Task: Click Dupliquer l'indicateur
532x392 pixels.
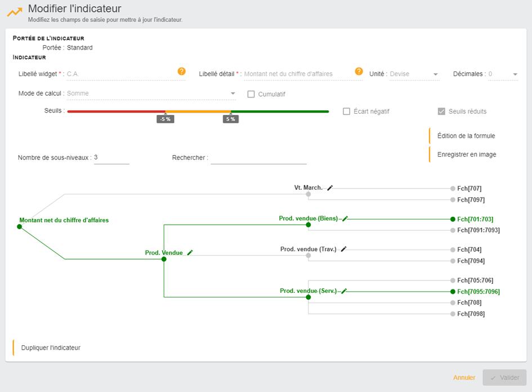Action: tap(51, 348)
